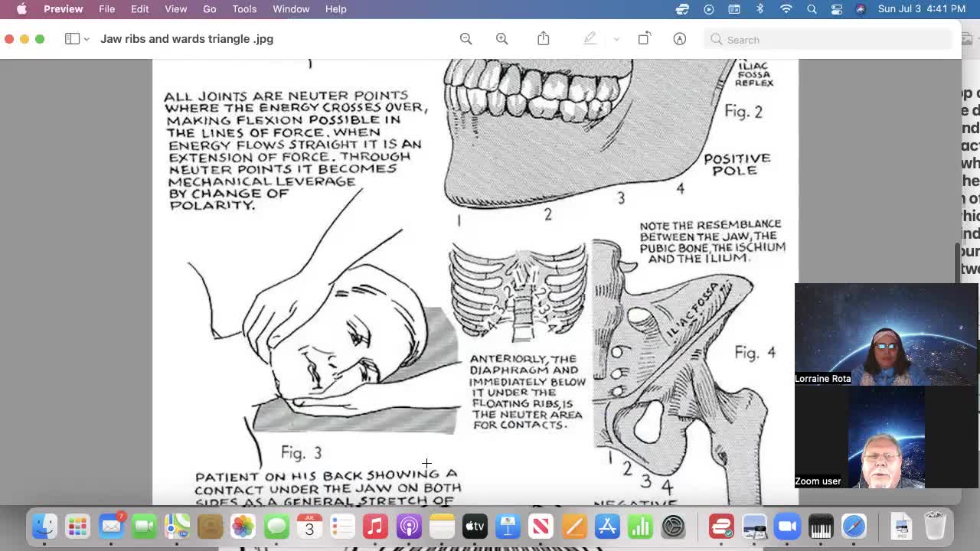Open the Go menu
980x551 pixels.
coord(209,9)
